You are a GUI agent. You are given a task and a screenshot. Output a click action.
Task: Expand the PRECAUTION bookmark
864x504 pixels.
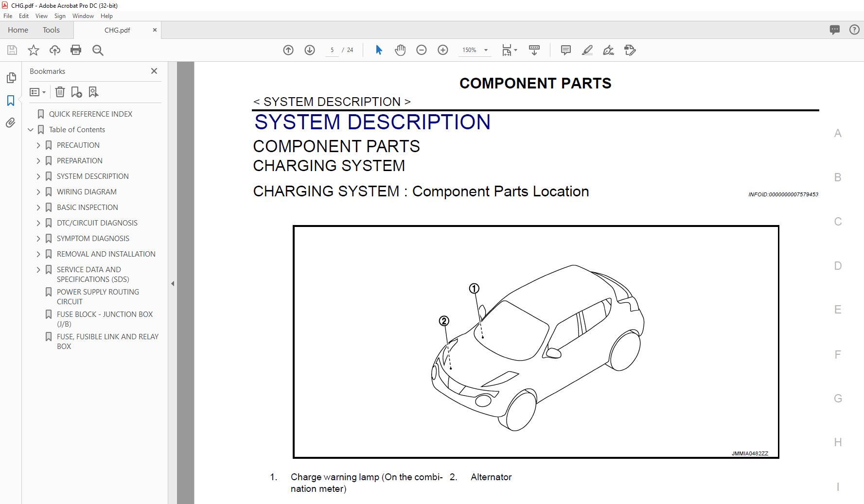38,145
